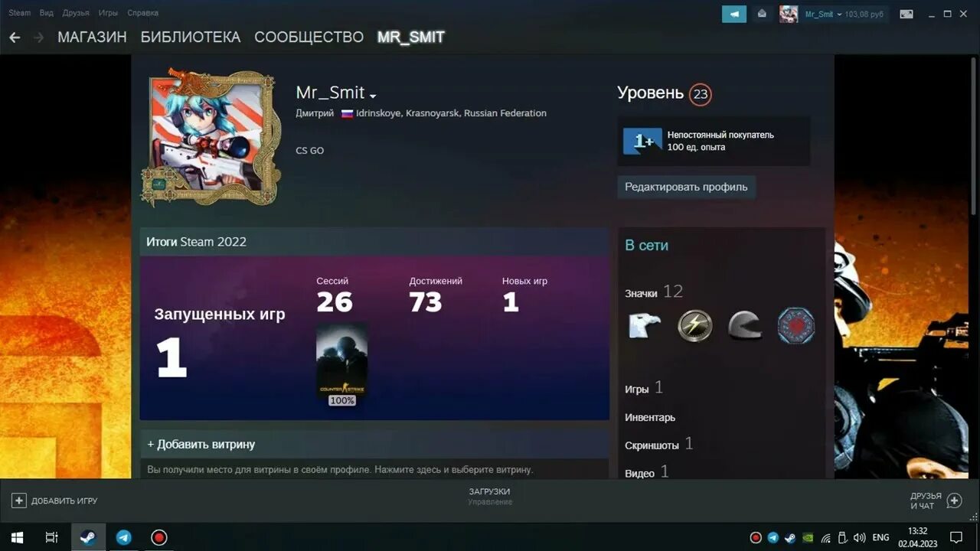Open the red octagonal badge
The image size is (980, 551).
click(x=796, y=325)
